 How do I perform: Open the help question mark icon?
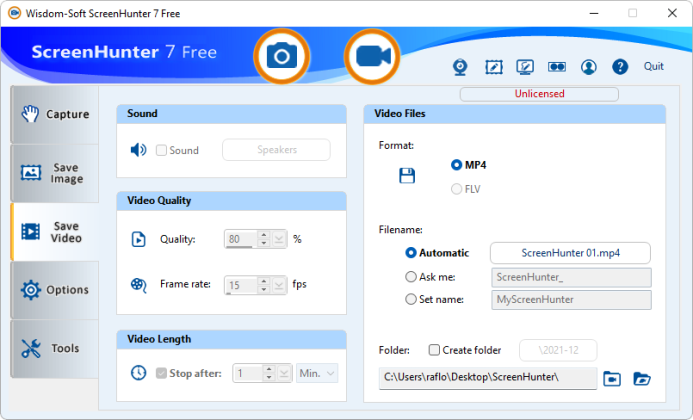620,67
